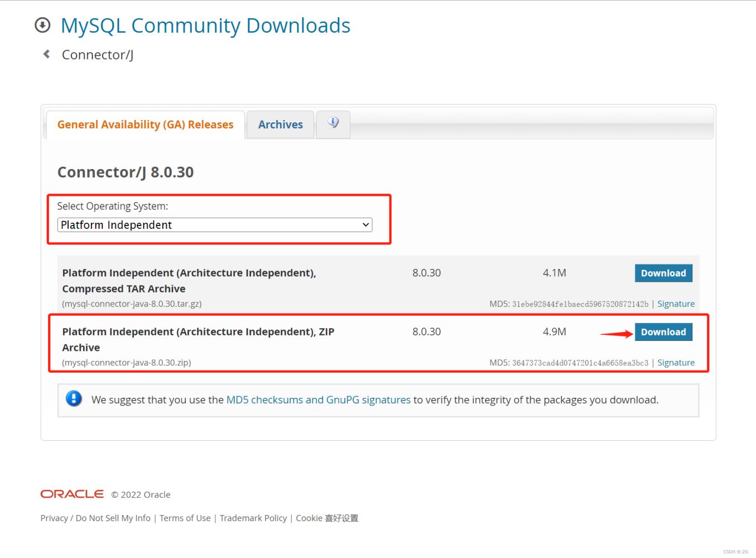The height and width of the screenshot is (558, 756).
Task: Open Signature link for ZIP archive
Action: (676, 363)
